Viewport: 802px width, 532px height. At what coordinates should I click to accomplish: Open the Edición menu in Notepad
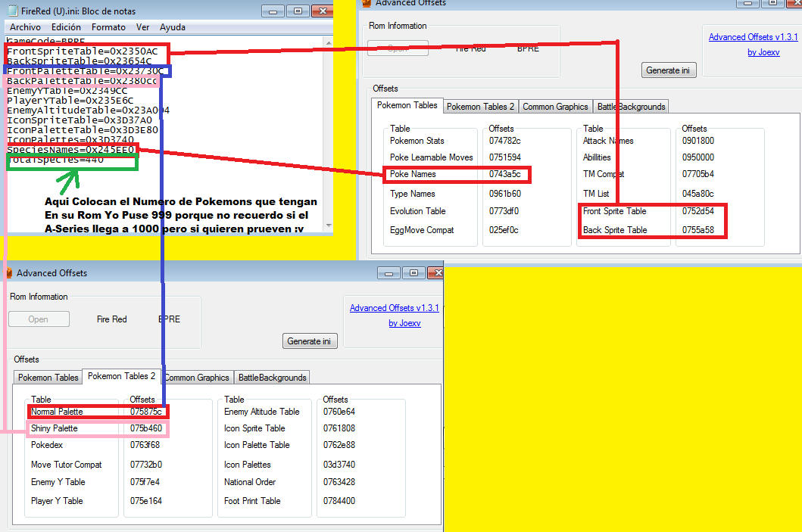pos(66,27)
